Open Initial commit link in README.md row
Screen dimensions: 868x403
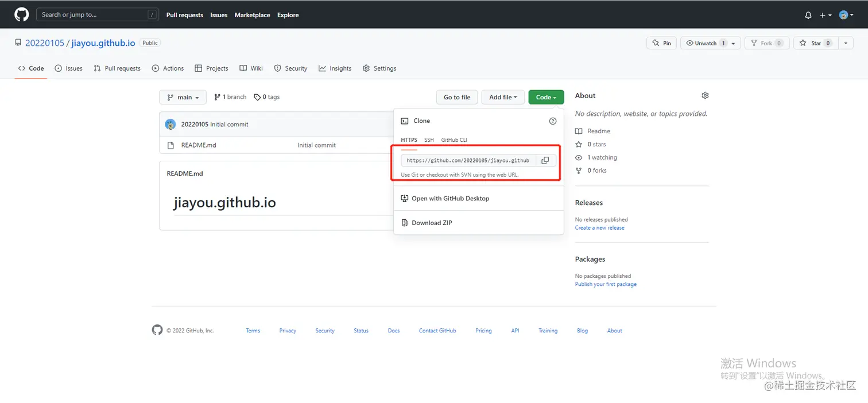(x=316, y=145)
